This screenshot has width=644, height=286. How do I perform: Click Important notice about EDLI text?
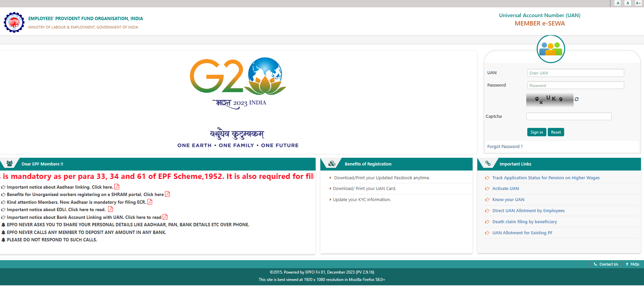click(x=56, y=210)
